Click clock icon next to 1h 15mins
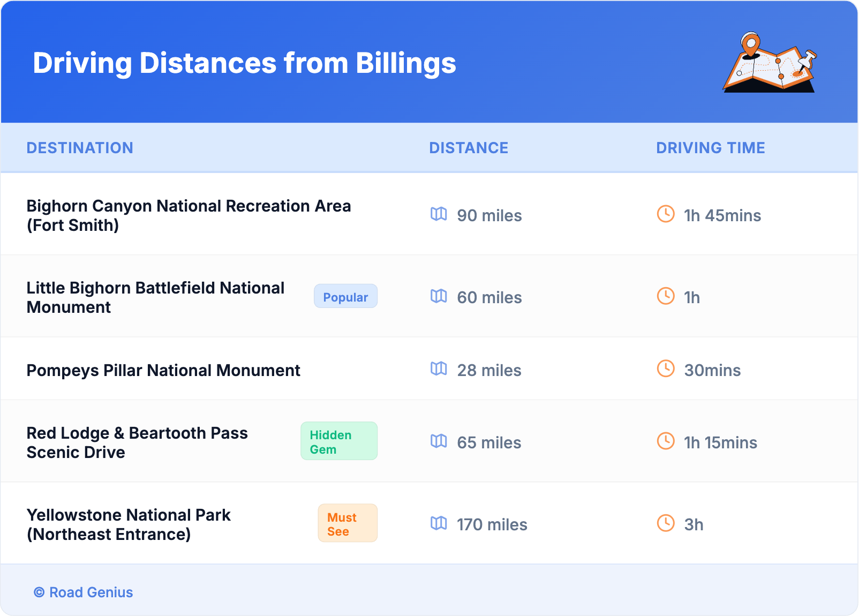The height and width of the screenshot is (616, 859). coord(666,441)
